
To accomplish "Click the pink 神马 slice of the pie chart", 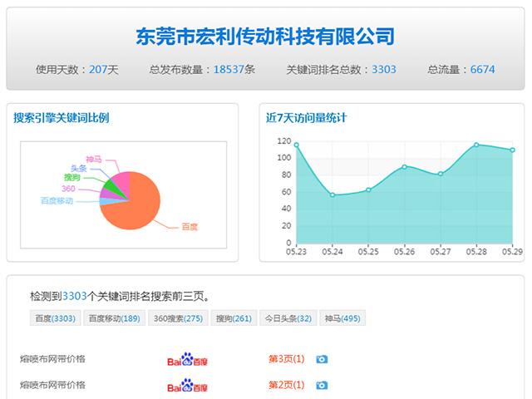I will [x=121, y=180].
